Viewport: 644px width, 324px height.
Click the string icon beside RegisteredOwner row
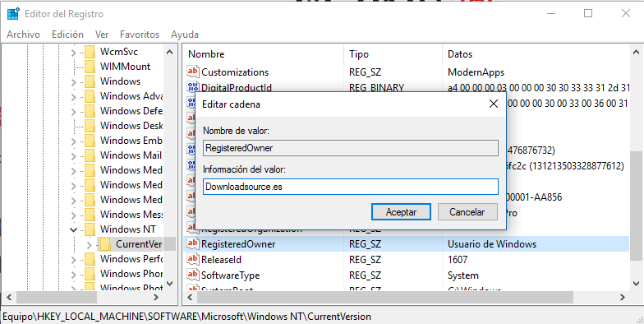tap(192, 243)
